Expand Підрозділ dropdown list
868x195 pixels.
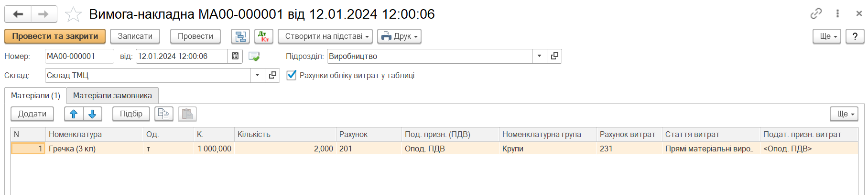[x=539, y=56]
